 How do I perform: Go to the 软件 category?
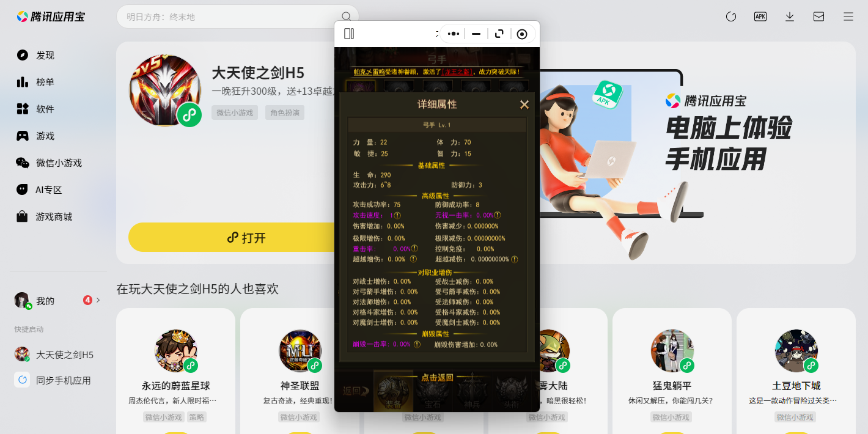[x=35, y=109]
